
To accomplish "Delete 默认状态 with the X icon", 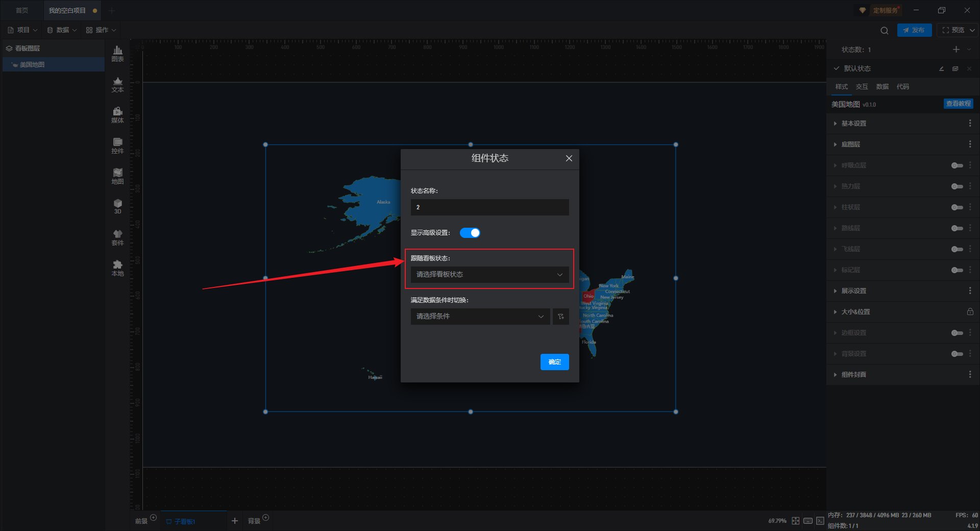I will point(969,68).
